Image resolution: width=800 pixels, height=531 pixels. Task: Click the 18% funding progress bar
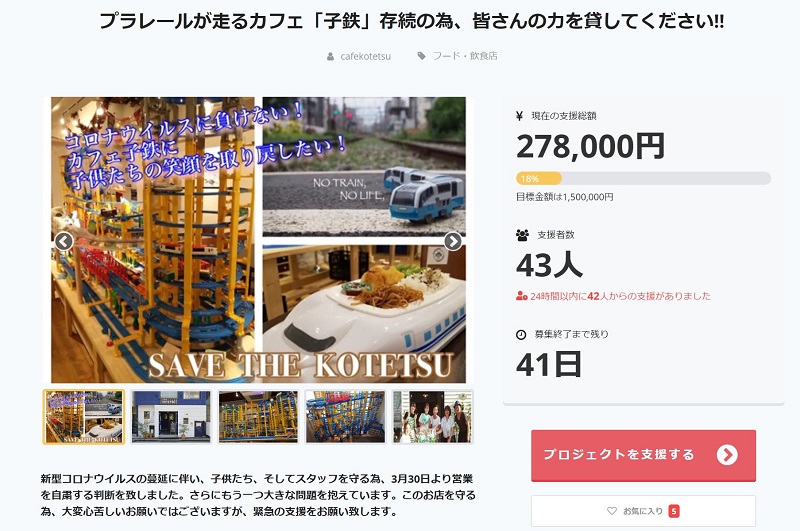click(643, 179)
